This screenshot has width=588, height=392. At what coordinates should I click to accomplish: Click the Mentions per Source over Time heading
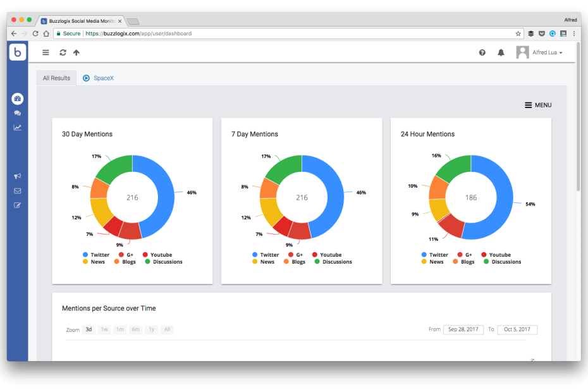pyautogui.click(x=109, y=309)
